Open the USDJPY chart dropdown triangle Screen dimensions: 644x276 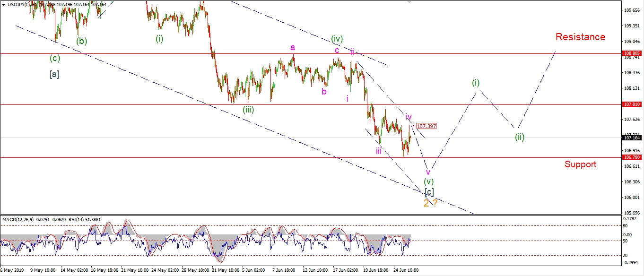click(x=3, y=4)
